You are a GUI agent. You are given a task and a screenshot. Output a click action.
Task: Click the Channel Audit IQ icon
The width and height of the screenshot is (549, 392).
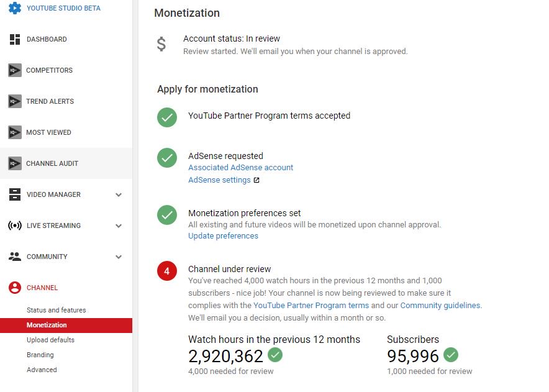pos(15,163)
